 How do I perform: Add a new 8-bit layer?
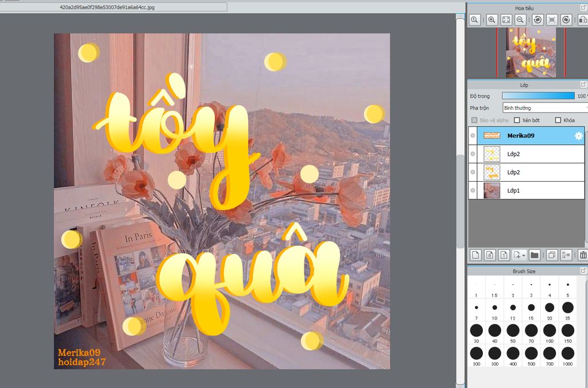[x=490, y=255]
